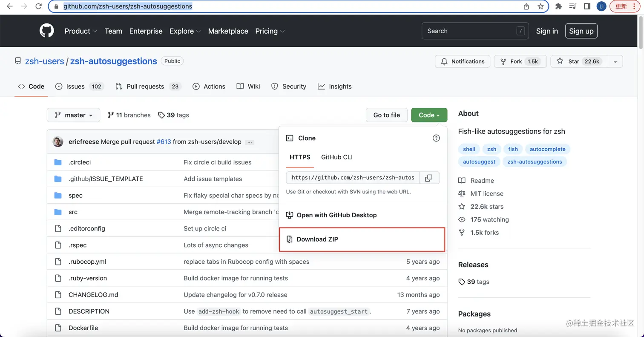Click the src folder icon
Viewport: 644px width, 337px height.
tap(58, 212)
